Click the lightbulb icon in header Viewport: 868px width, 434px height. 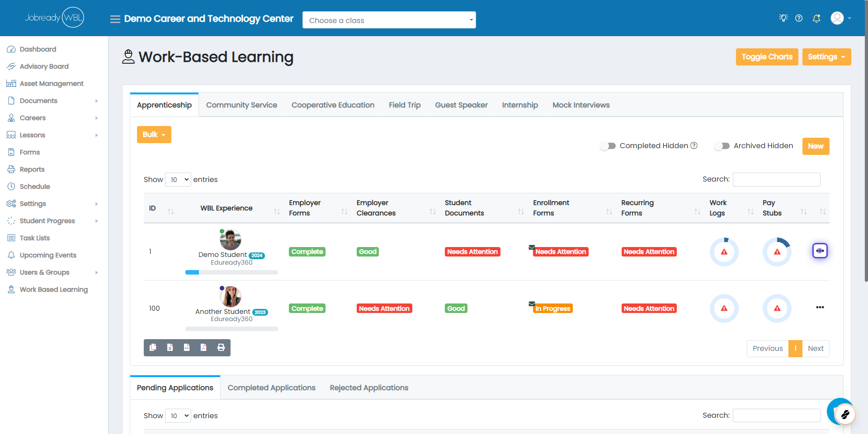[x=783, y=18]
